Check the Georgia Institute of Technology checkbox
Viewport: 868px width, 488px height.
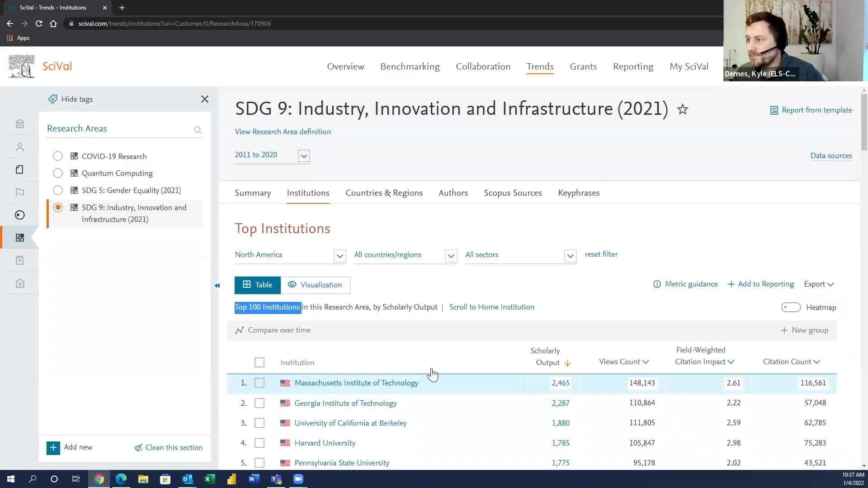coord(259,403)
